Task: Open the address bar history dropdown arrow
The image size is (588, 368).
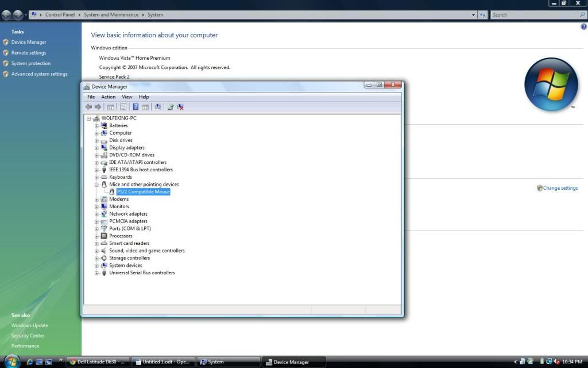Action: click(473, 15)
